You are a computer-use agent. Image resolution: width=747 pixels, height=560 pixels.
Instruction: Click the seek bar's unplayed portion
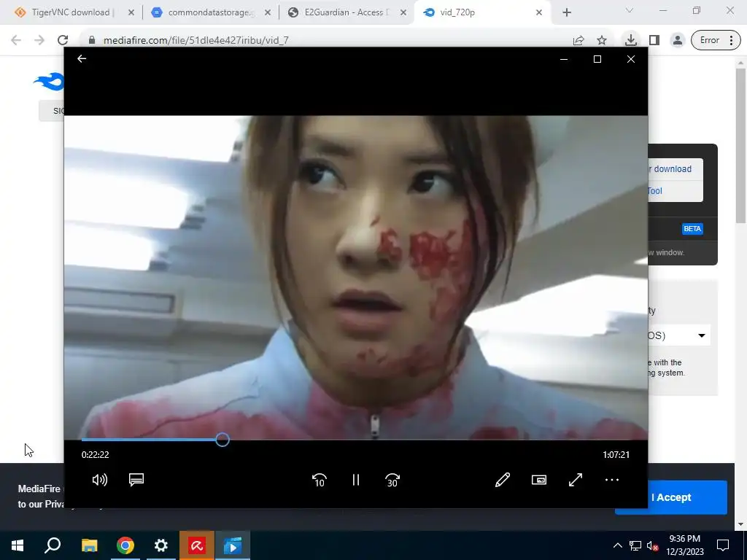coord(429,440)
